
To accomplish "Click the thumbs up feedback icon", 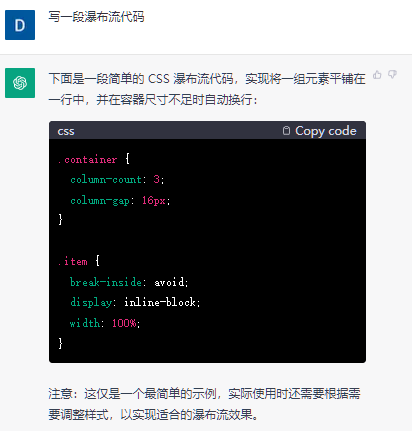I will click(x=377, y=75).
